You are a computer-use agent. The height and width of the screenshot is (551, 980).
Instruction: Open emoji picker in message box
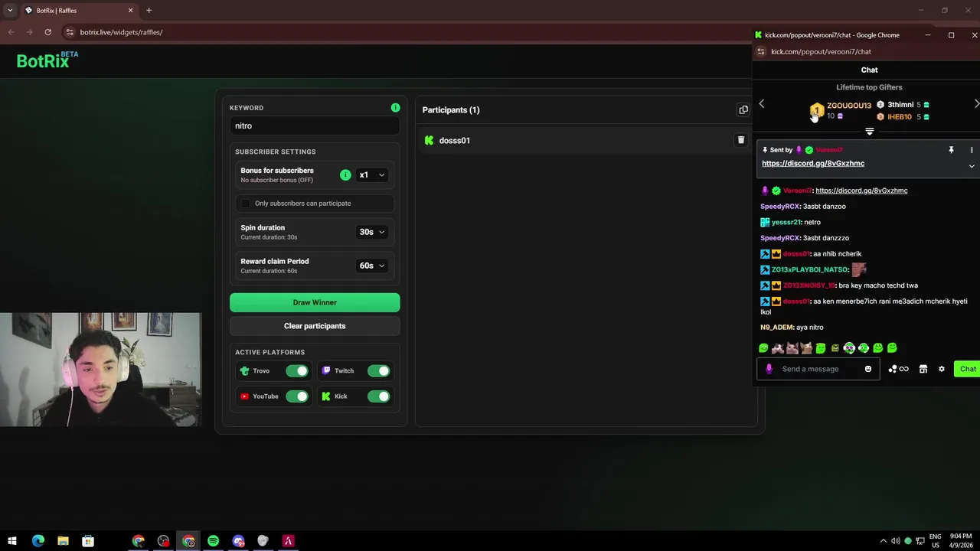click(867, 370)
